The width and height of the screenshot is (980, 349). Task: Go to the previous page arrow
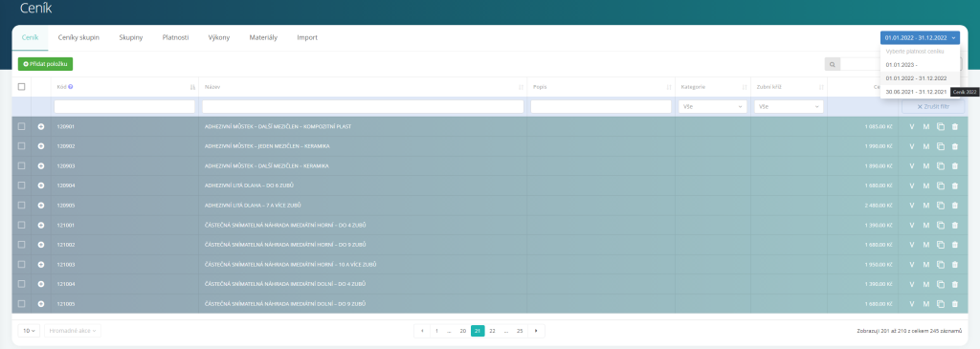point(422,331)
